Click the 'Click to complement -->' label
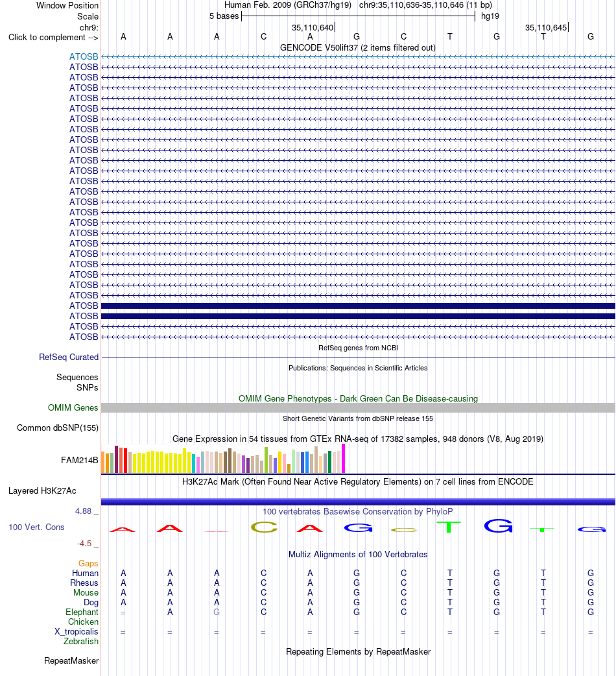Image resolution: width=616 pixels, height=676 pixels. [53, 38]
